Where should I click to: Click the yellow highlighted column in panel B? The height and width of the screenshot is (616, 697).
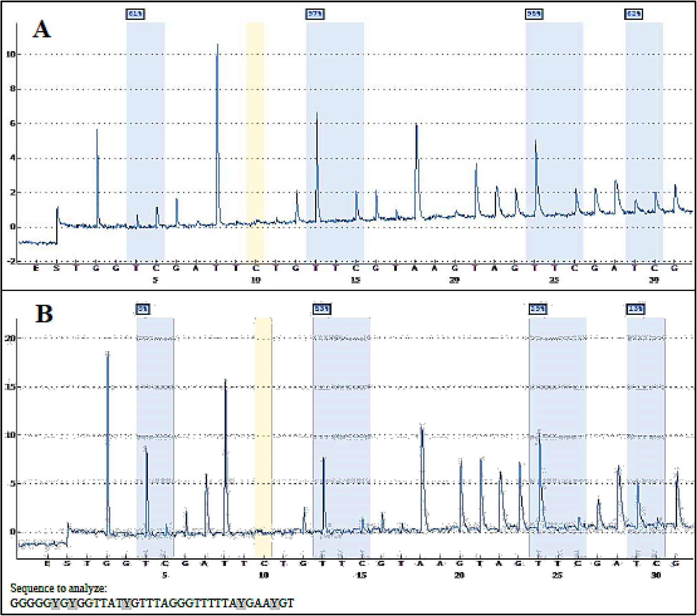(263, 437)
